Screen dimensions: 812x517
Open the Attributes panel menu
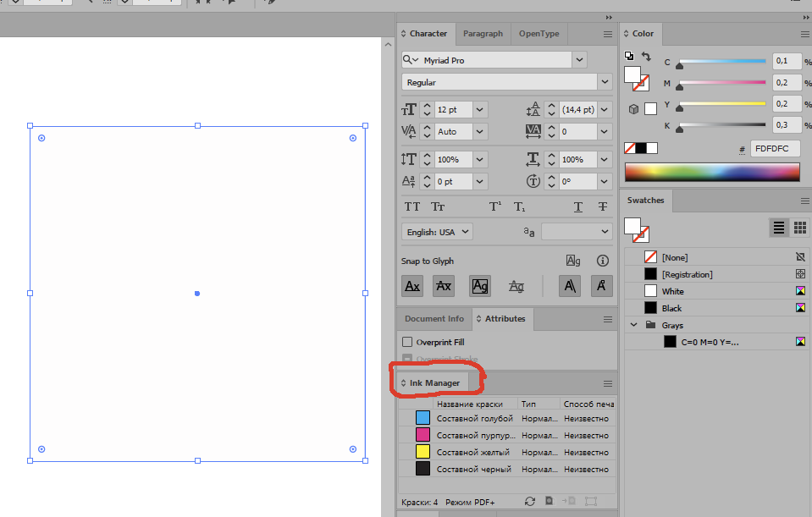click(608, 320)
